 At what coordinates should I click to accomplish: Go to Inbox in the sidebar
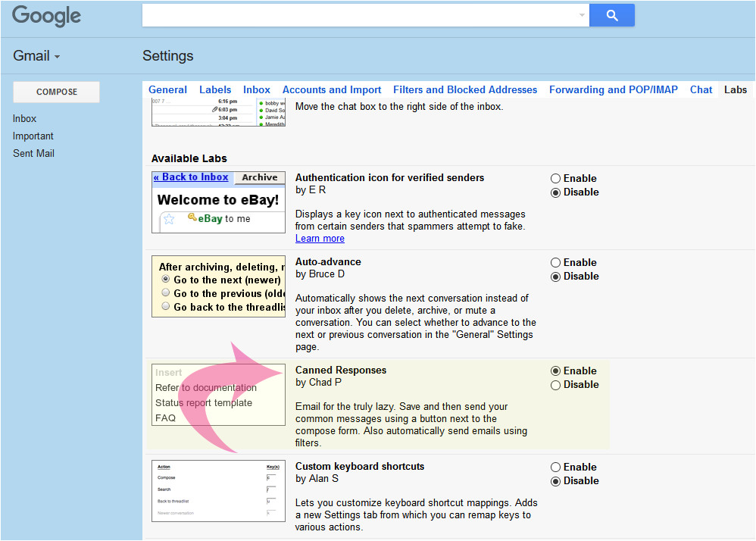[24, 119]
